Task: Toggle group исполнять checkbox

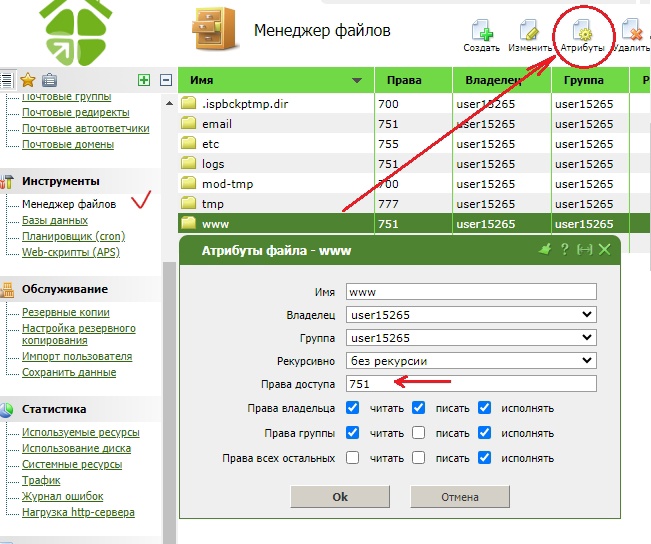Action: pos(485,433)
